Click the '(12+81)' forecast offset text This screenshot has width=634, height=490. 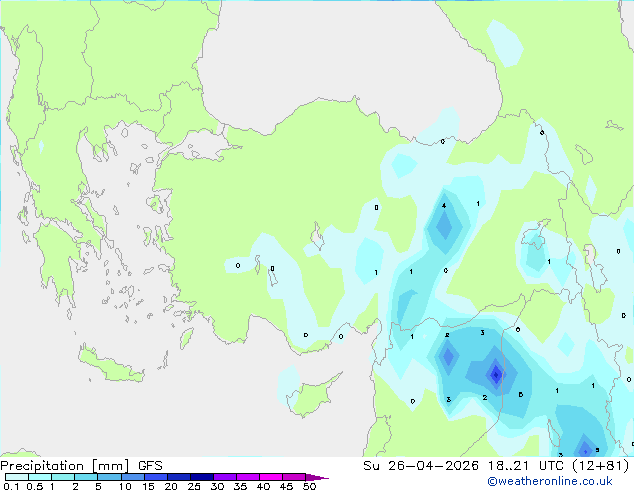(x=601, y=466)
